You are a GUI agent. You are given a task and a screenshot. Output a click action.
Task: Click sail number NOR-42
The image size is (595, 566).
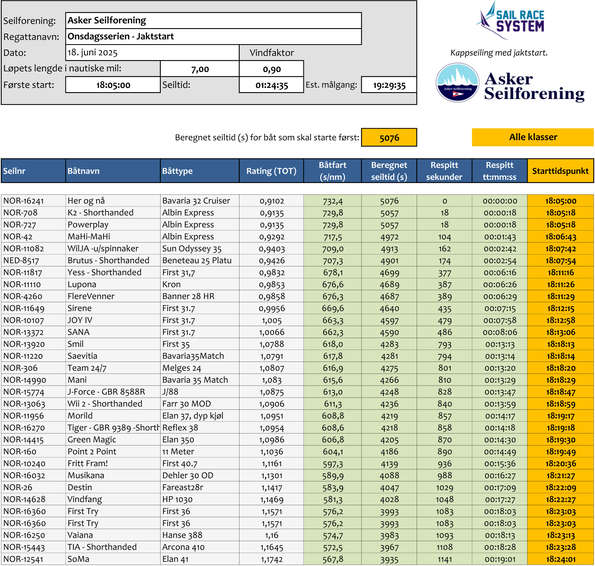click(18, 237)
